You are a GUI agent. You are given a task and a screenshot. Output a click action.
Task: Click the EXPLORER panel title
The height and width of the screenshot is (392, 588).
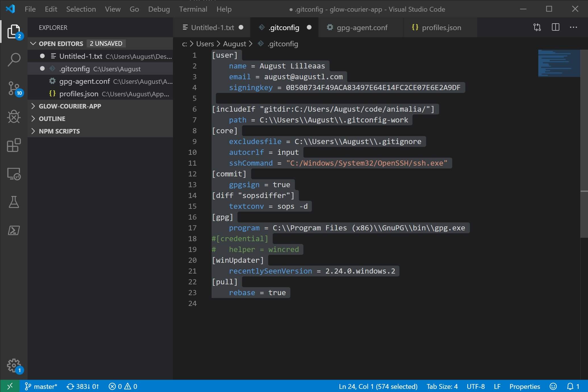click(53, 28)
